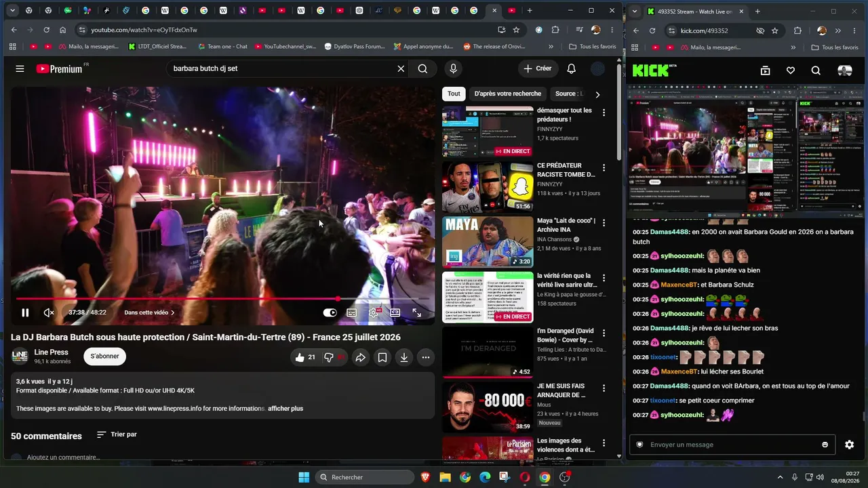Open extensions in the YouTube browser window
Viewport: 868px width, 488px height.
[555, 30]
